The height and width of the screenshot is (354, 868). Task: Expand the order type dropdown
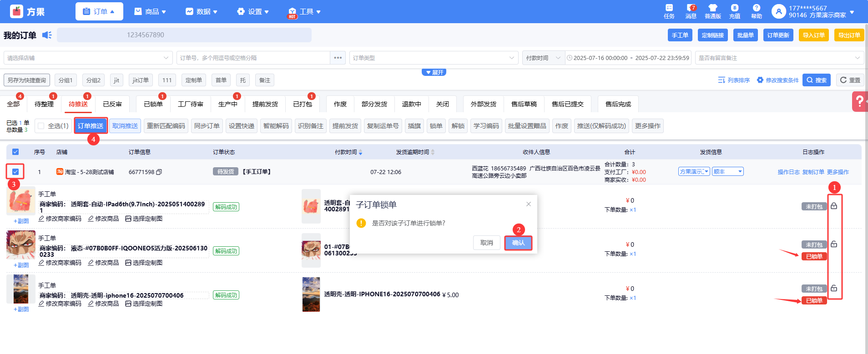(434, 58)
